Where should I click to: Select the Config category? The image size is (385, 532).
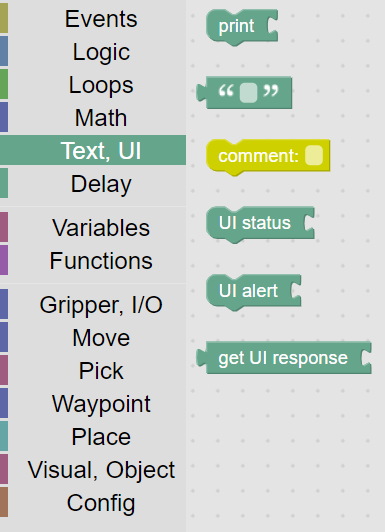pyautogui.click(x=93, y=502)
